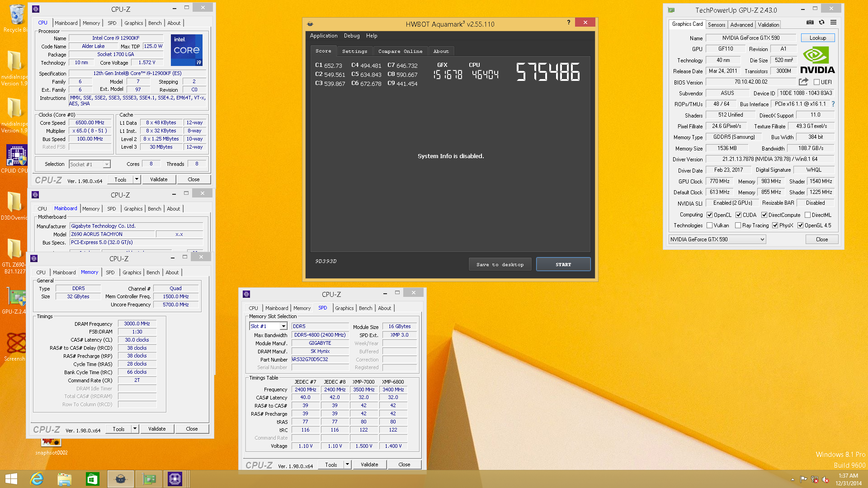This screenshot has height=488, width=868.
Task: Click the GPU-Z refresh icon
Action: 822,22
